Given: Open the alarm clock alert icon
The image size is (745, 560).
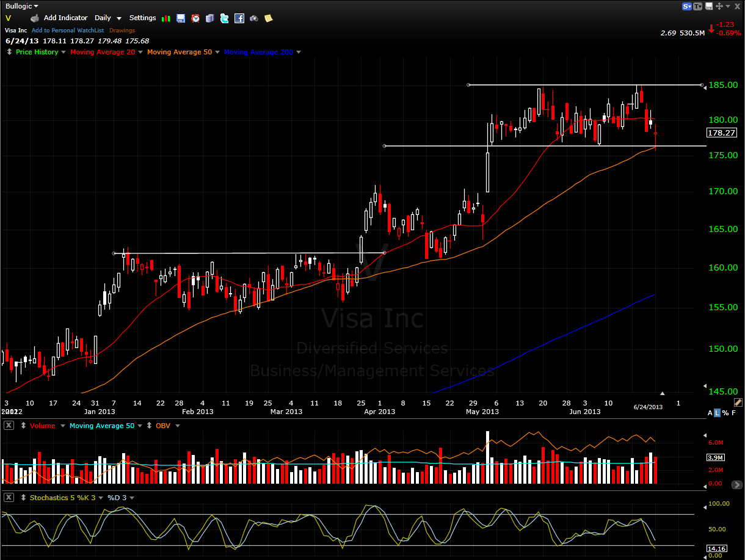Looking at the screenshot, I should click(x=195, y=18).
